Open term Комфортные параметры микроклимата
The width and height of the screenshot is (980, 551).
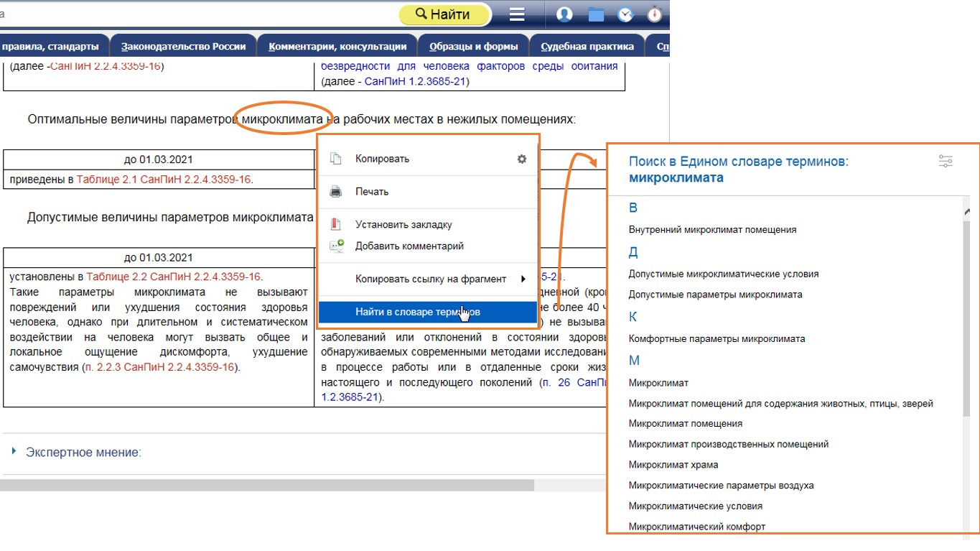(717, 338)
